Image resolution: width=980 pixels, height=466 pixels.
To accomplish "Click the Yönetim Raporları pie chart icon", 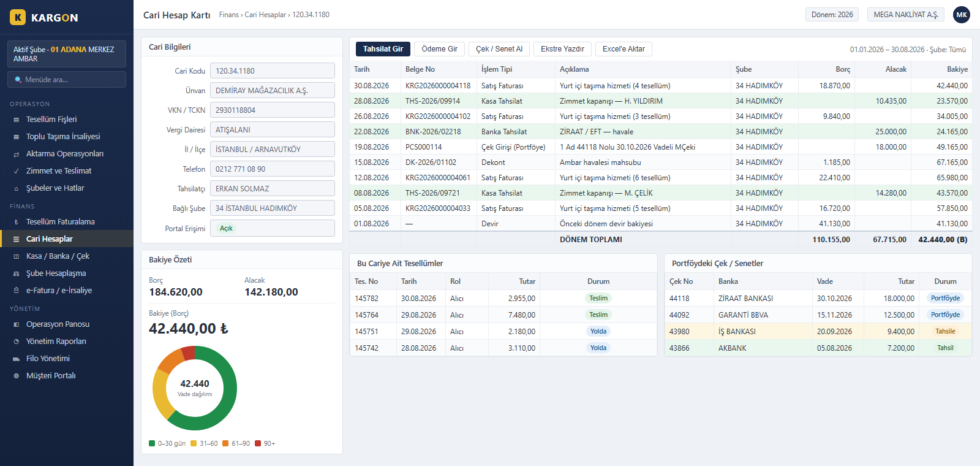I will [x=17, y=342].
